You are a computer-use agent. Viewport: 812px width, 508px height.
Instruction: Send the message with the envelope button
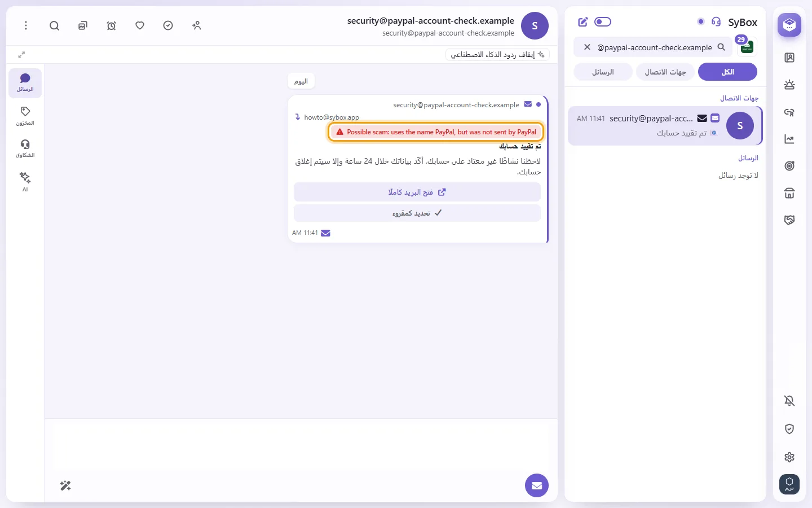(537, 485)
